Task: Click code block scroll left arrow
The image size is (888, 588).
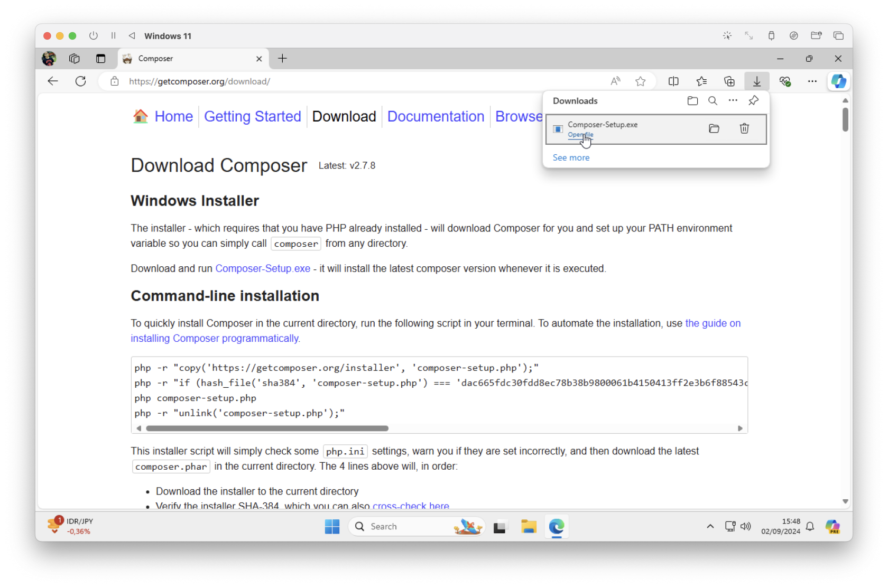Action: coord(138,428)
